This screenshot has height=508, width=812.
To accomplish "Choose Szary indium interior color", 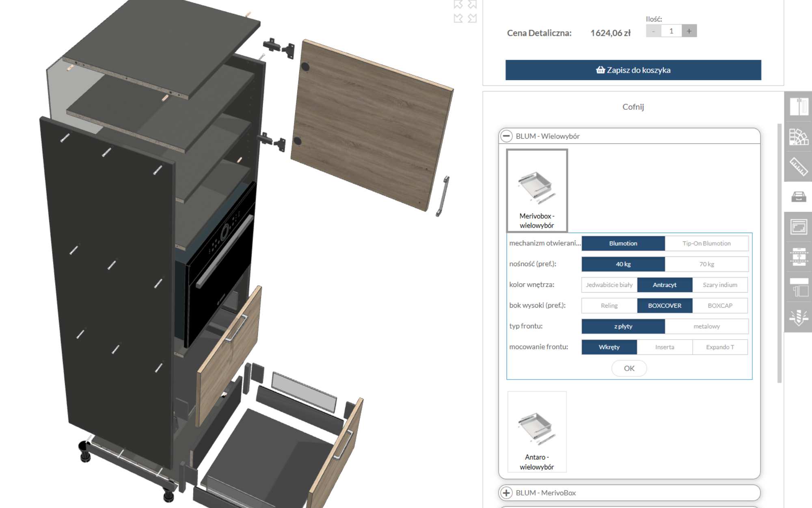I will click(719, 285).
